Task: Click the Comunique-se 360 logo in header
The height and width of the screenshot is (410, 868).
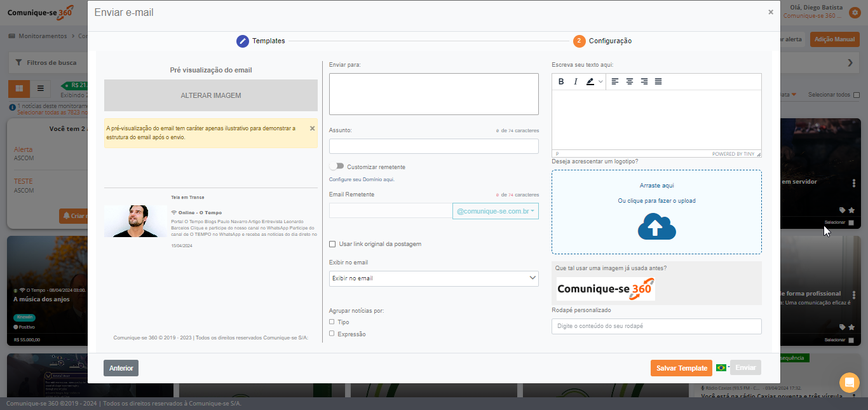Action: coord(41,12)
